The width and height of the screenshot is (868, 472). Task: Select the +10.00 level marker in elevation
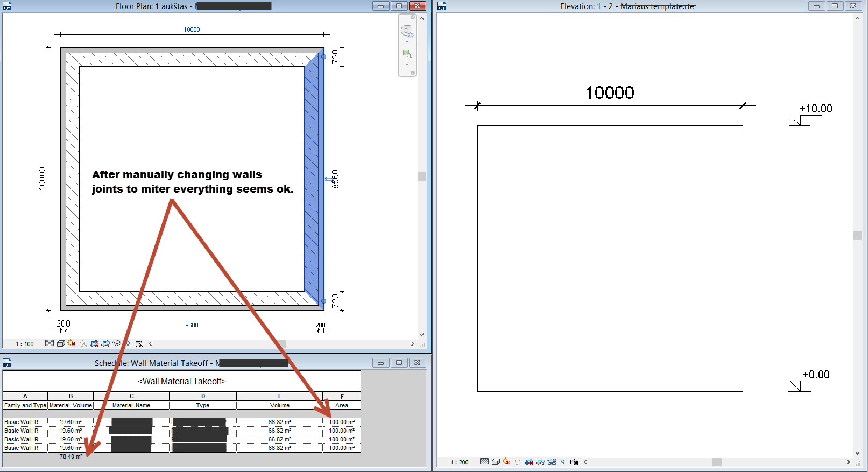tap(810, 115)
